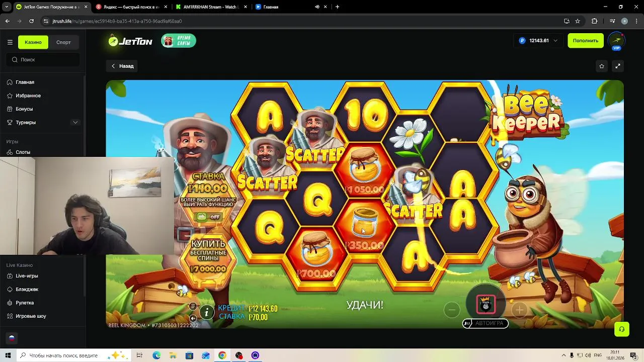The height and width of the screenshot is (362, 644).
Task: Open the support headset chat
Action: coord(621,329)
